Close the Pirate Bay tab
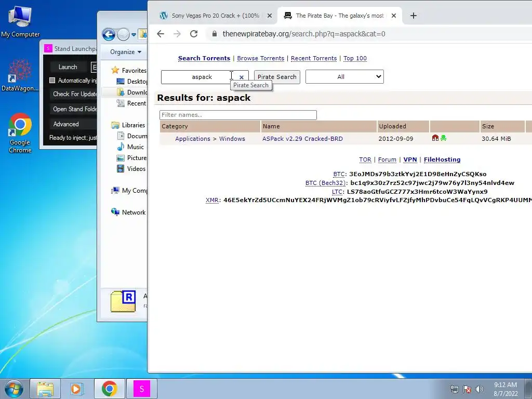532x399 pixels. click(x=394, y=16)
